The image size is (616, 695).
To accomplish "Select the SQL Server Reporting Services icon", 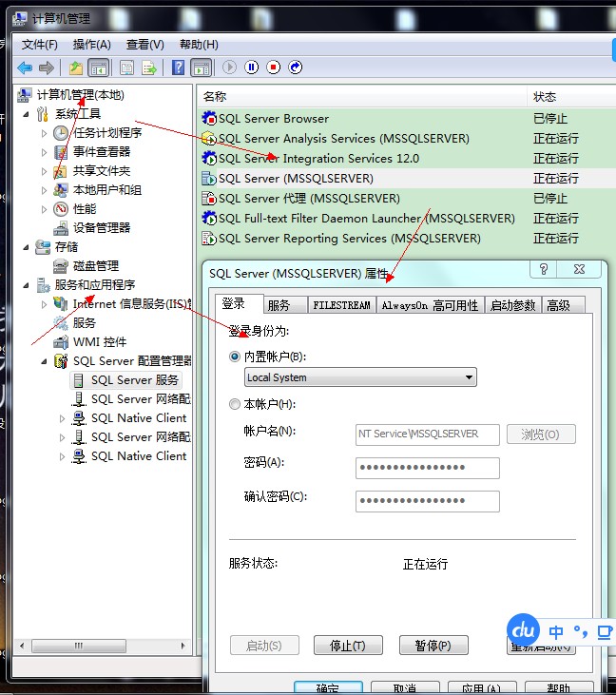I will [209, 238].
